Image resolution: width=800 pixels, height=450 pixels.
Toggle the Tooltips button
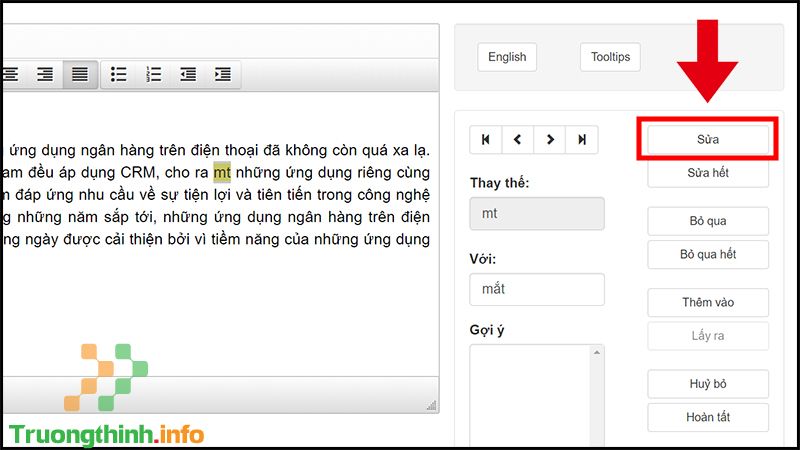point(610,57)
